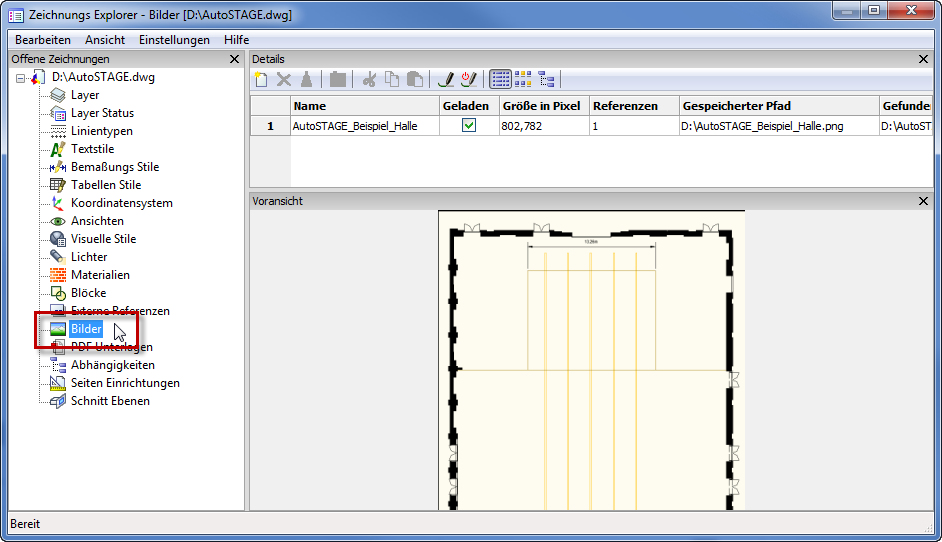The height and width of the screenshot is (542, 942).
Task: Switch to icon grid view
Action: tap(523, 79)
